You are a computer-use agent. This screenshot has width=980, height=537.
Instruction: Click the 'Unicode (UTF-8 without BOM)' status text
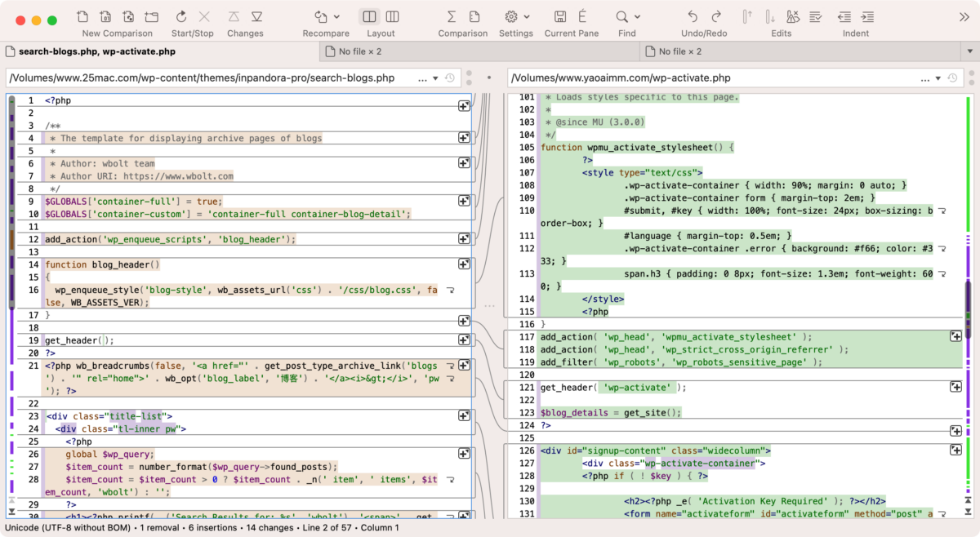(x=69, y=528)
